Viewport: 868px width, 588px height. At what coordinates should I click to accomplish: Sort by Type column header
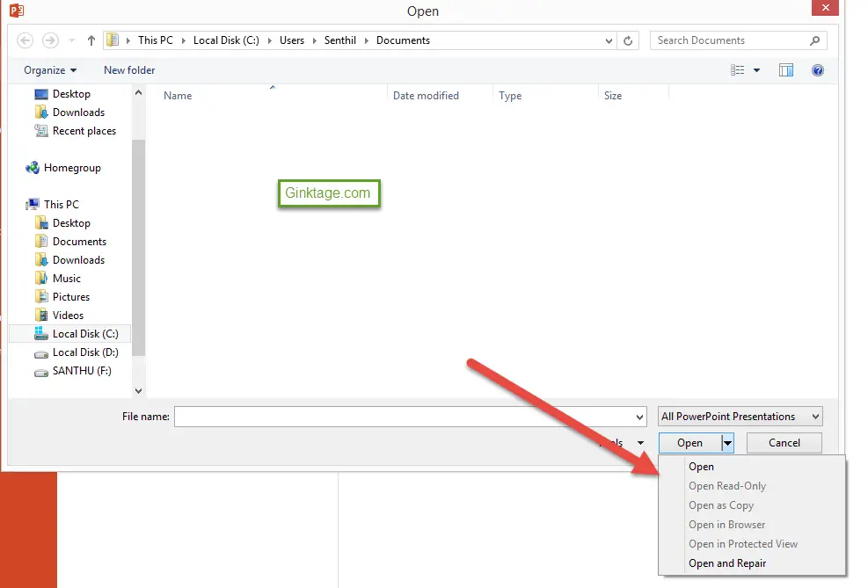[x=510, y=96]
